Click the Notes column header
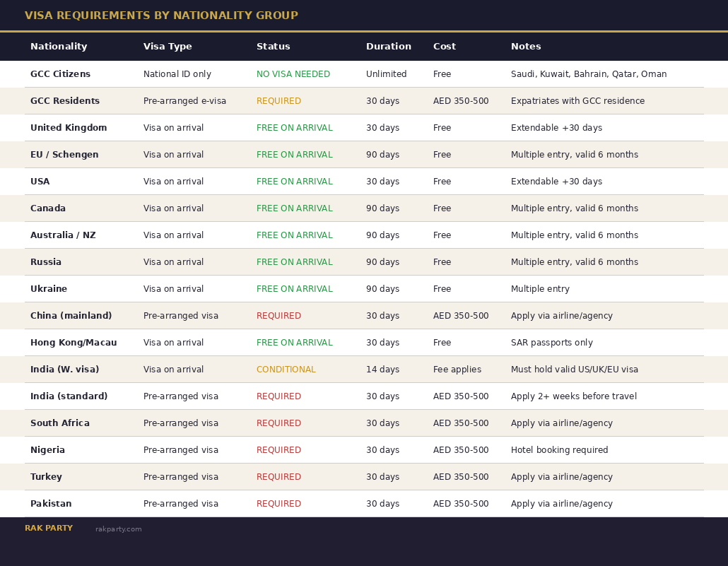This screenshot has width=728, height=566. tap(525, 47)
